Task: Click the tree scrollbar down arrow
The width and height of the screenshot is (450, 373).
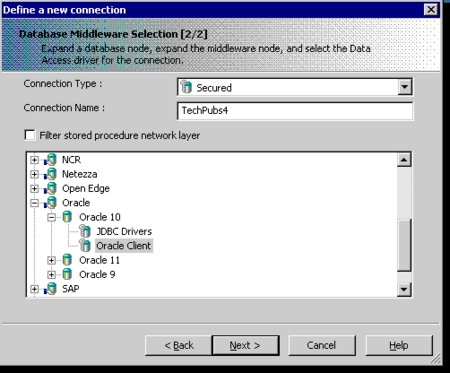Action: click(404, 289)
